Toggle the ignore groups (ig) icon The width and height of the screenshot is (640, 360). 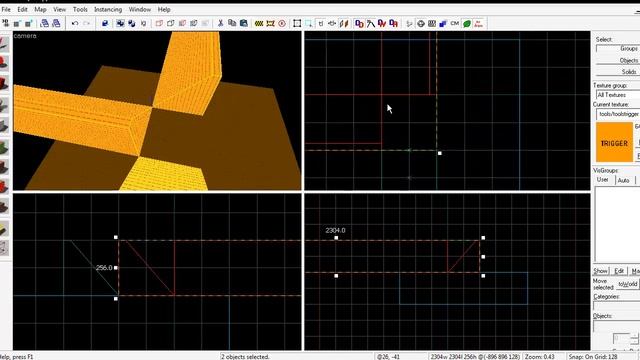(143, 23)
